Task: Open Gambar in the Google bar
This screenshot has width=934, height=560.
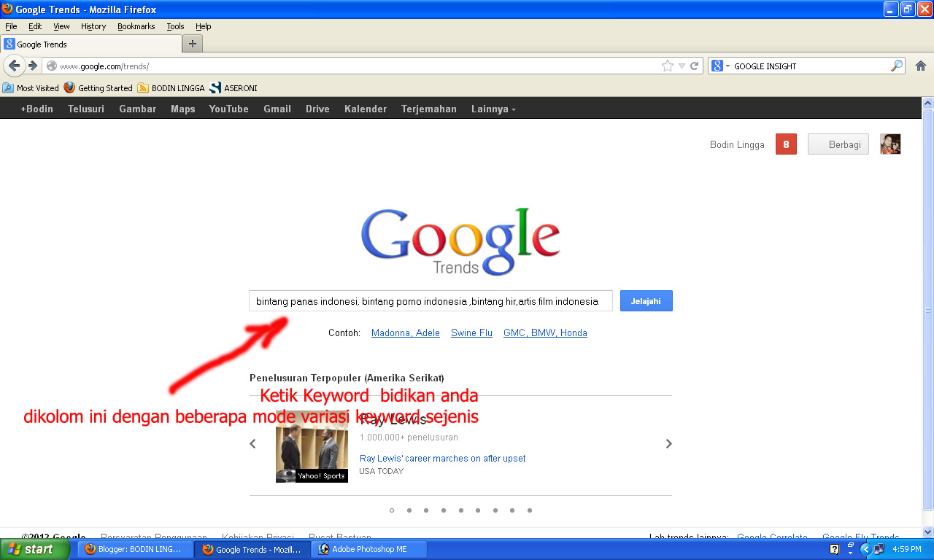Action: pyautogui.click(x=138, y=109)
